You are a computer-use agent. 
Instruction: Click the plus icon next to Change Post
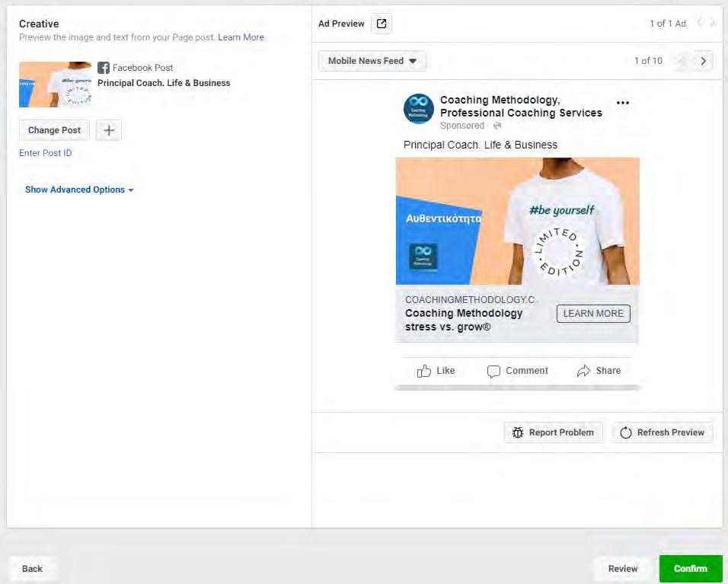[109, 130]
